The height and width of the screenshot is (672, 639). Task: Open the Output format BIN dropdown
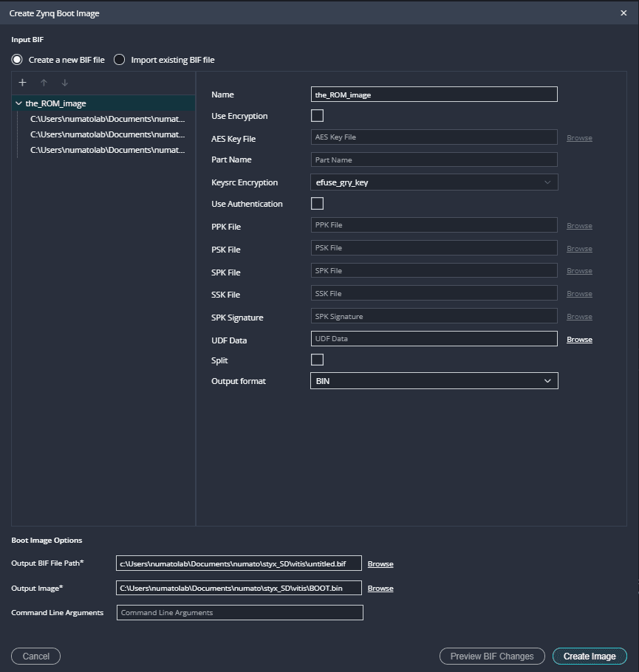[x=434, y=381]
